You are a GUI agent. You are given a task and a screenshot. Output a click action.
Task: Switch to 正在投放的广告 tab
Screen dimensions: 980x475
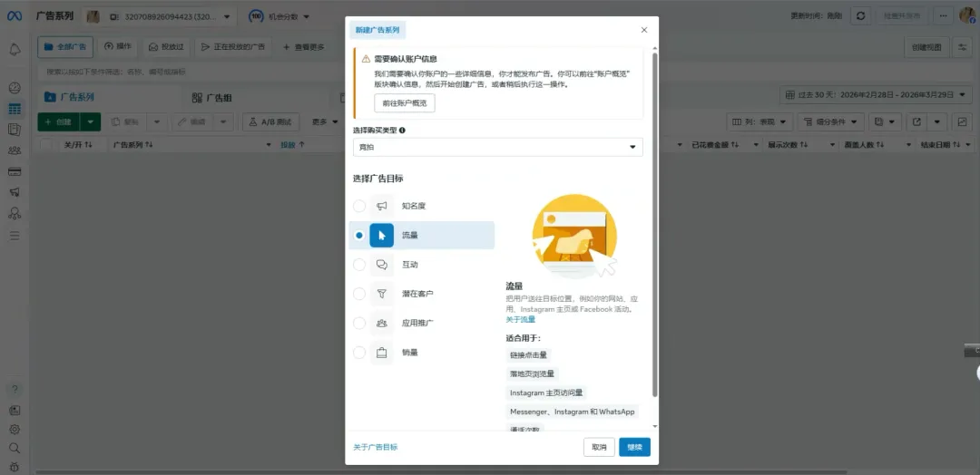click(x=232, y=47)
